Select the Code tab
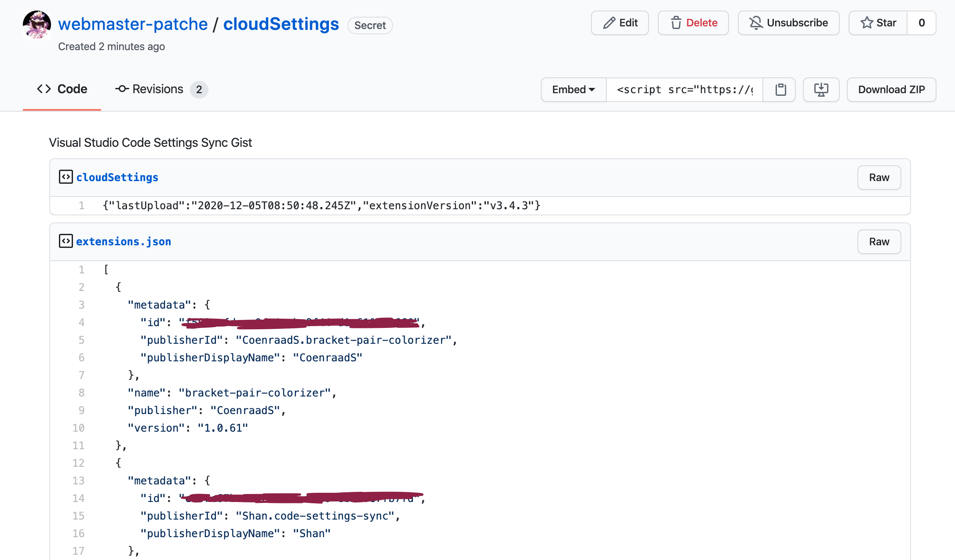This screenshot has height=560, width=955. coord(62,89)
